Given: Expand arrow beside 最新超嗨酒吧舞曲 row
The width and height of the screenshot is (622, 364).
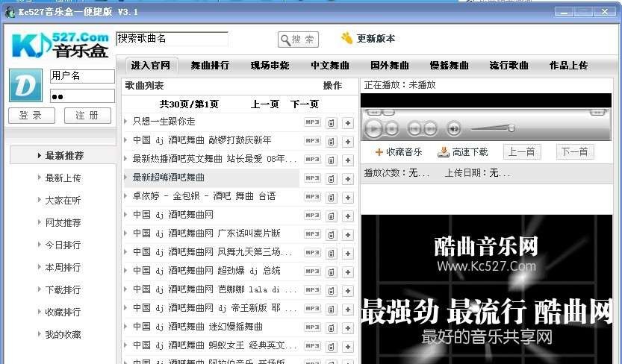Looking at the screenshot, I should click(125, 177).
